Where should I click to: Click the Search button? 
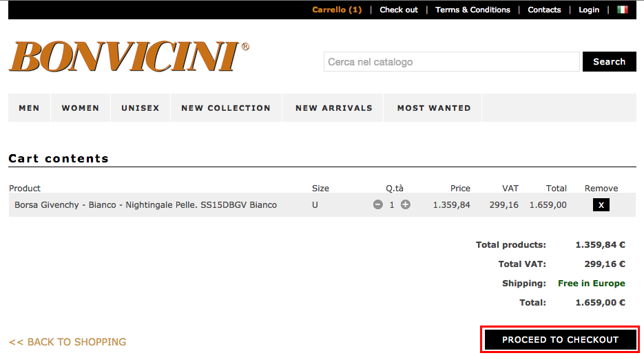pos(609,61)
